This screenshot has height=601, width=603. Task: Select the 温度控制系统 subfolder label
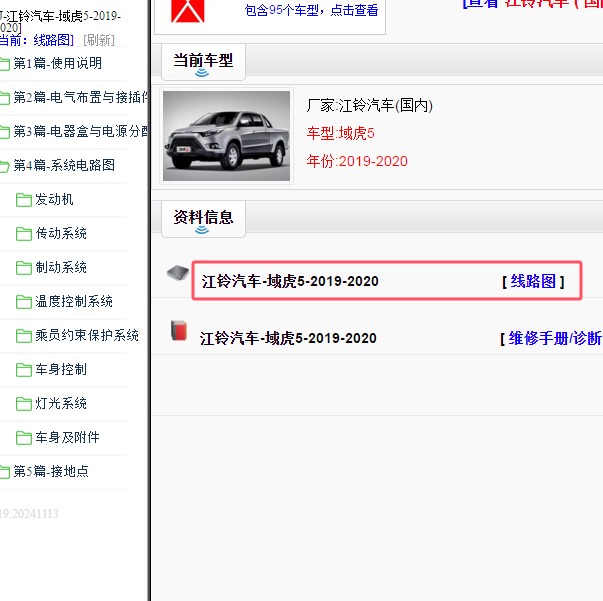[x=74, y=301]
